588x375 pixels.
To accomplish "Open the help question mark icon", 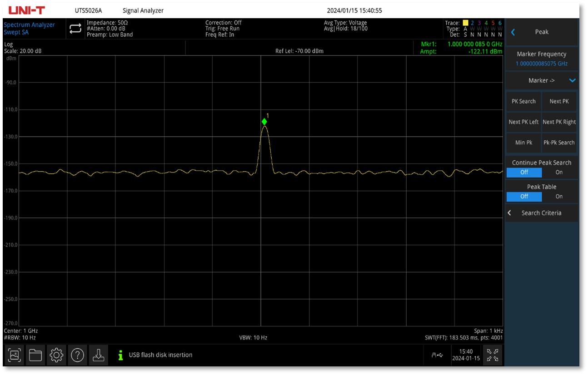I will click(78, 355).
